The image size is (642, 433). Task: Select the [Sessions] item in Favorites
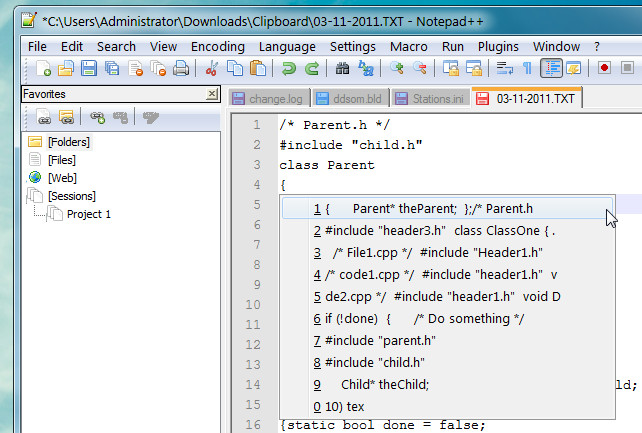(x=72, y=196)
